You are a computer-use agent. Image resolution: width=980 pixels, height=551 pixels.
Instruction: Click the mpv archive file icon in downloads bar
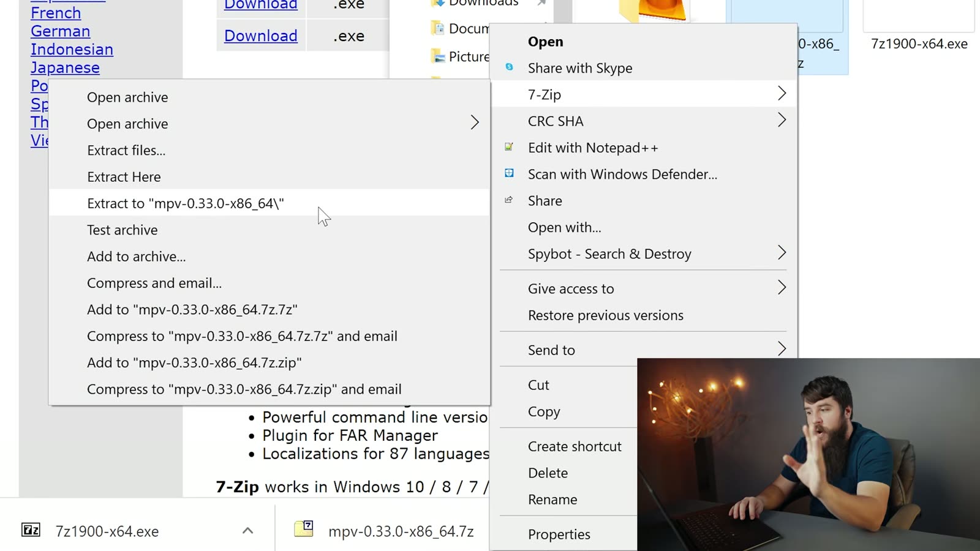[304, 529]
